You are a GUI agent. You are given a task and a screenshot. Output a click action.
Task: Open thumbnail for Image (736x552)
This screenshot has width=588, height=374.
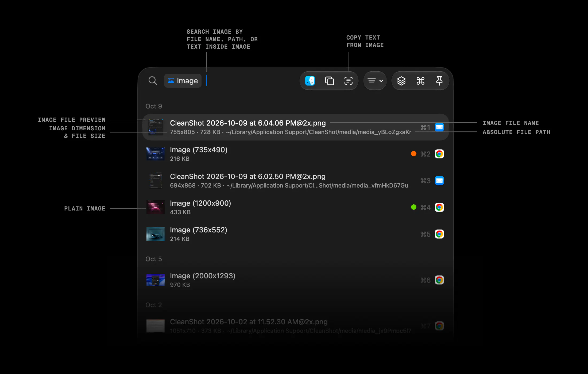156,234
